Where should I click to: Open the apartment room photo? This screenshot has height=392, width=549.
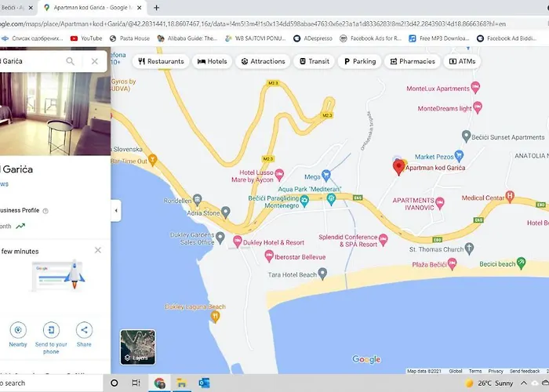(56, 114)
